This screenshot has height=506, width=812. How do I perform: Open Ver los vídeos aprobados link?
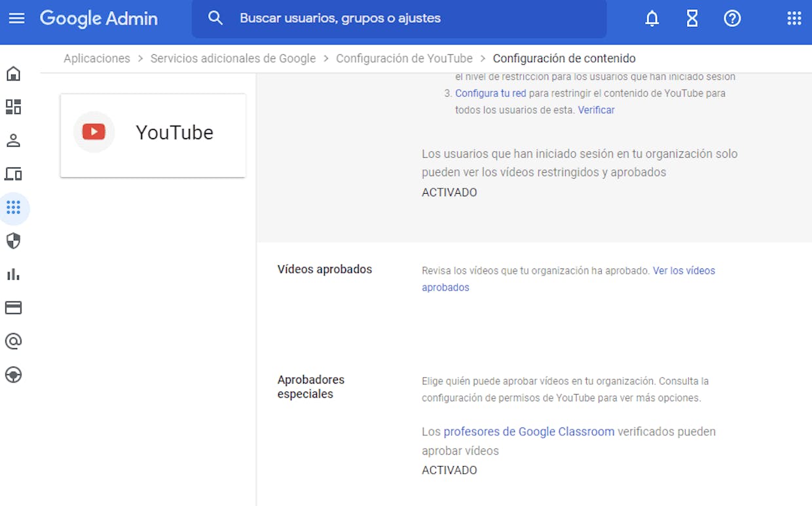(x=568, y=279)
